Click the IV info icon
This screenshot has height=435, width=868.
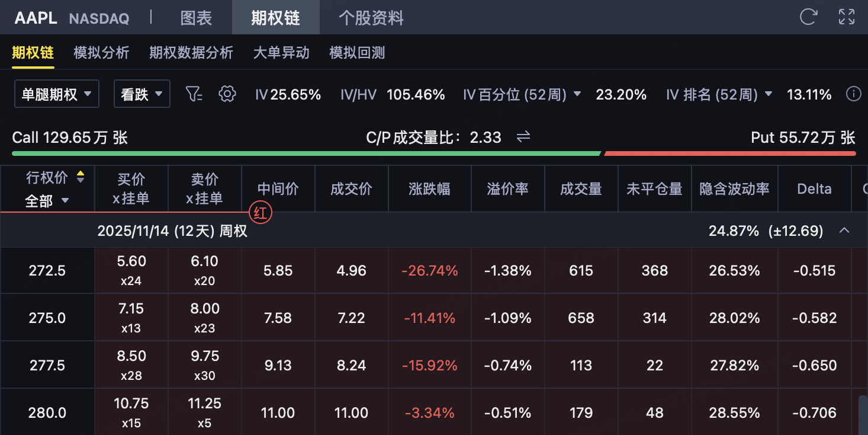pos(853,94)
